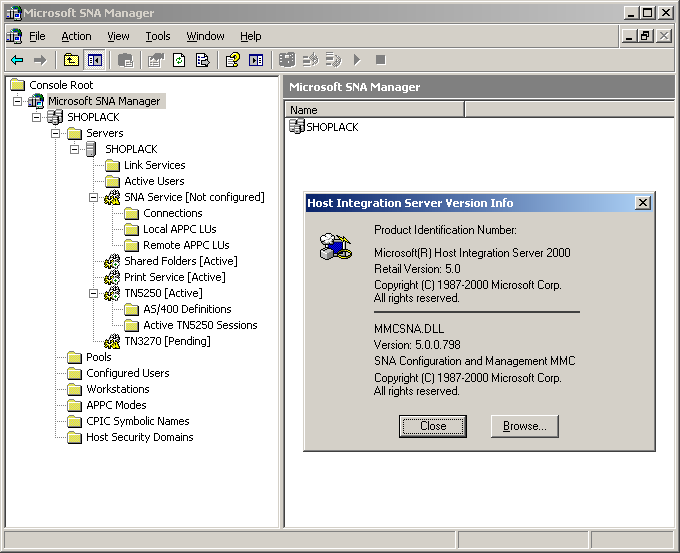Select the Configured Users folder
This screenshot has height=553, width=680.
(x=128, y=373)
